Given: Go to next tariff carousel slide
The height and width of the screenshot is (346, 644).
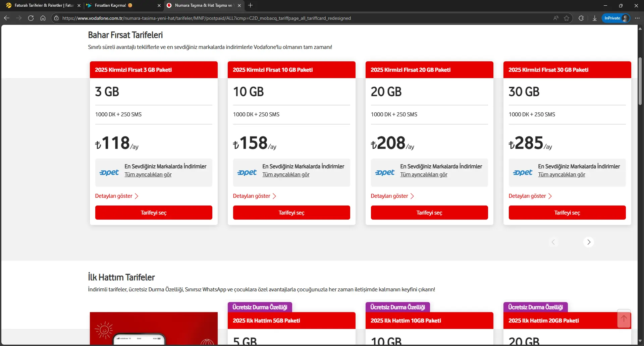Looking at the screenshot, I should point(589,242).
